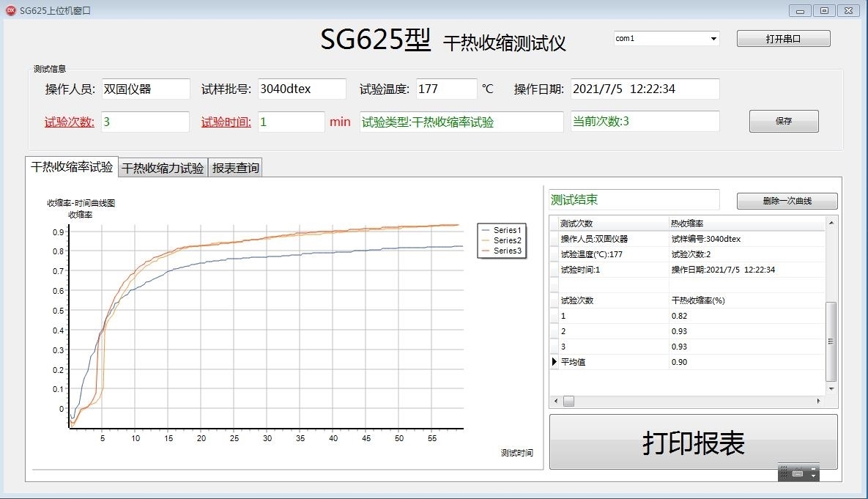868x499 pixels.
Task: Click the keyboard icon in the language bar
Action: [x=798, y=473]
